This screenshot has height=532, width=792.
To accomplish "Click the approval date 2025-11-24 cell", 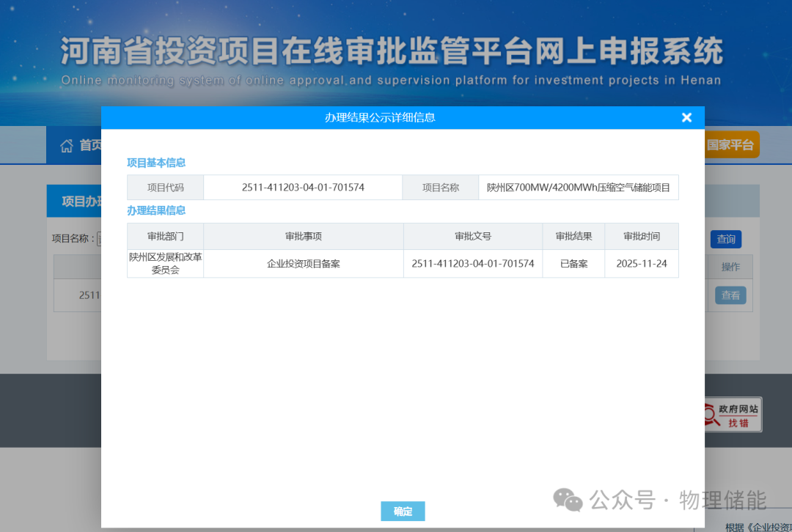I will 642,264.
